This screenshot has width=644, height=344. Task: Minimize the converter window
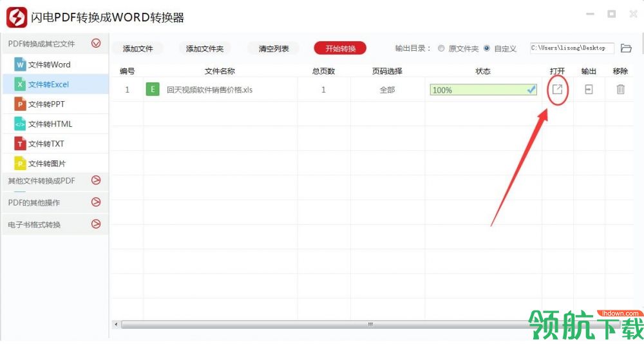coord(590,14)
